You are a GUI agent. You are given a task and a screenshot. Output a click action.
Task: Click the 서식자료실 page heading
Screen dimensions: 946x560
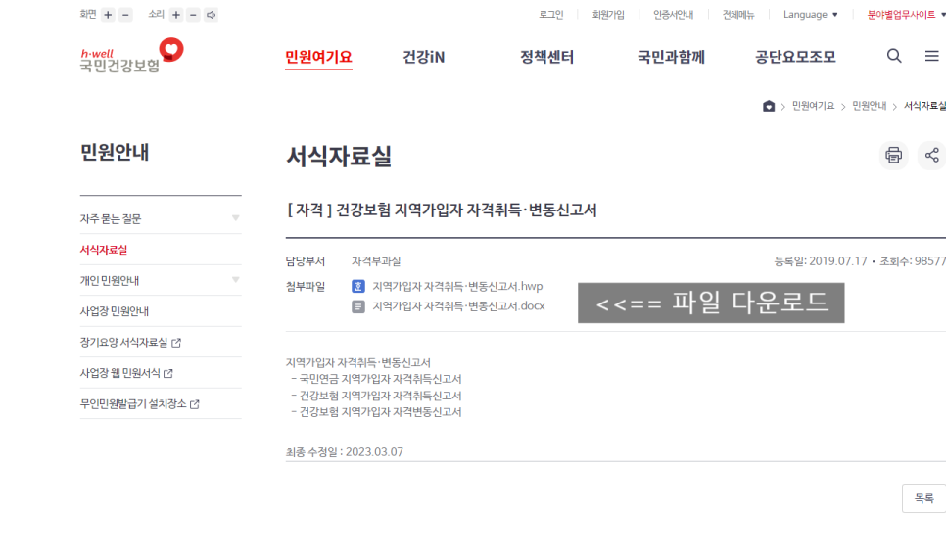[x=339, y=157]
